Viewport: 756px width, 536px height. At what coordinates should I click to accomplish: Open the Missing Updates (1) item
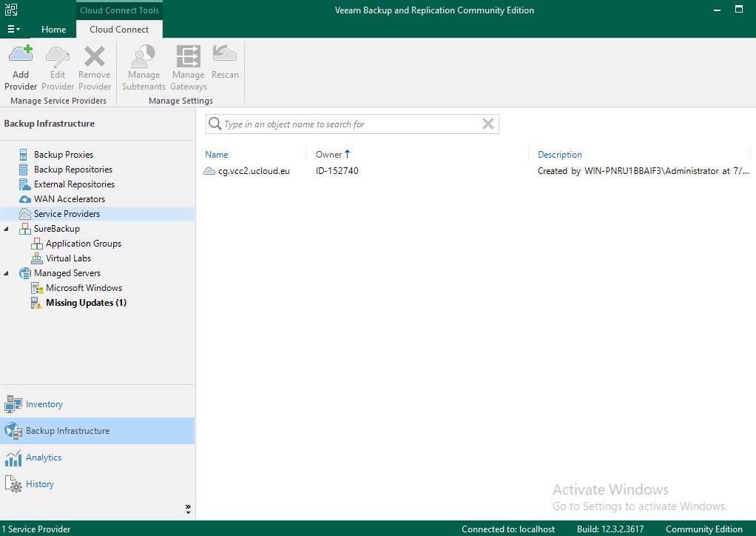tap(86, 303)
